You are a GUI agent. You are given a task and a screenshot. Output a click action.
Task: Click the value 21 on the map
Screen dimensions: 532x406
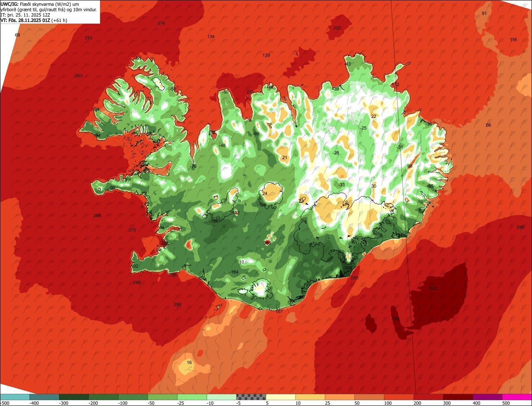tap(285, 157)
